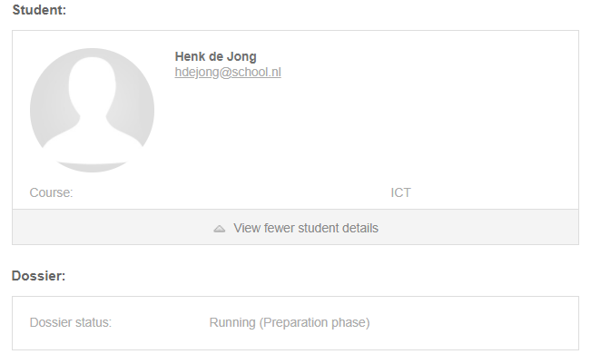Collapse with View fewer student details

click(296, 227)
